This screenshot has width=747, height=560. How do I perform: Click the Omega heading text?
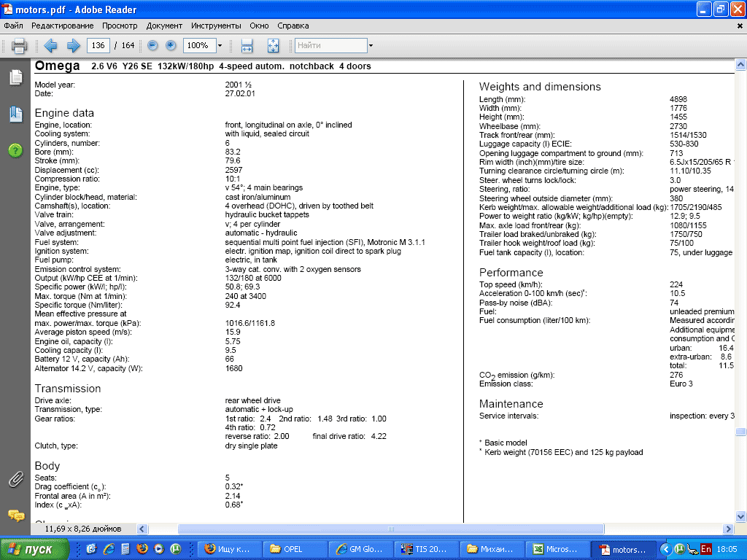tap(57, 66)
